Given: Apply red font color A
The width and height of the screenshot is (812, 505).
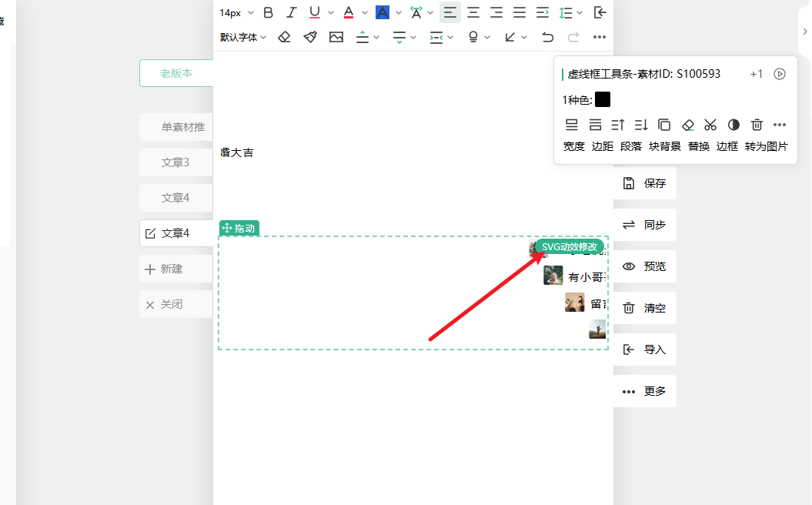Looking at the screenshot, I should coord(349,12).
